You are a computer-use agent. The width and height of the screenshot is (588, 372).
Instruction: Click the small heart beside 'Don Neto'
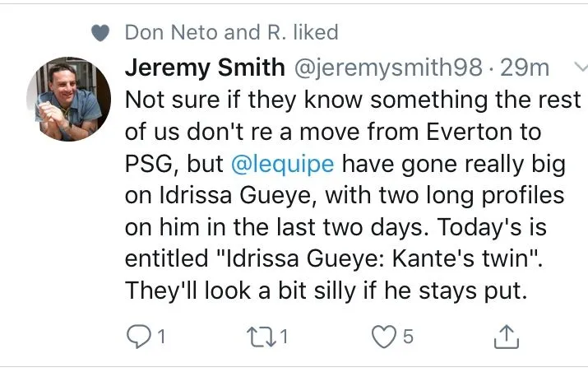coord(100,33)
